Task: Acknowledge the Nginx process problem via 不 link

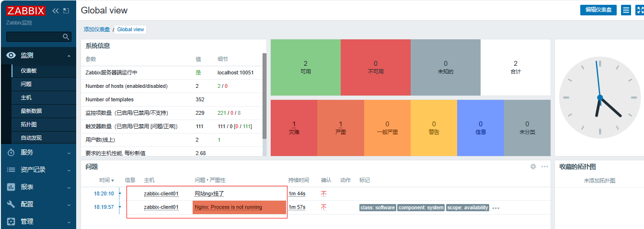Action: point(323,207)
